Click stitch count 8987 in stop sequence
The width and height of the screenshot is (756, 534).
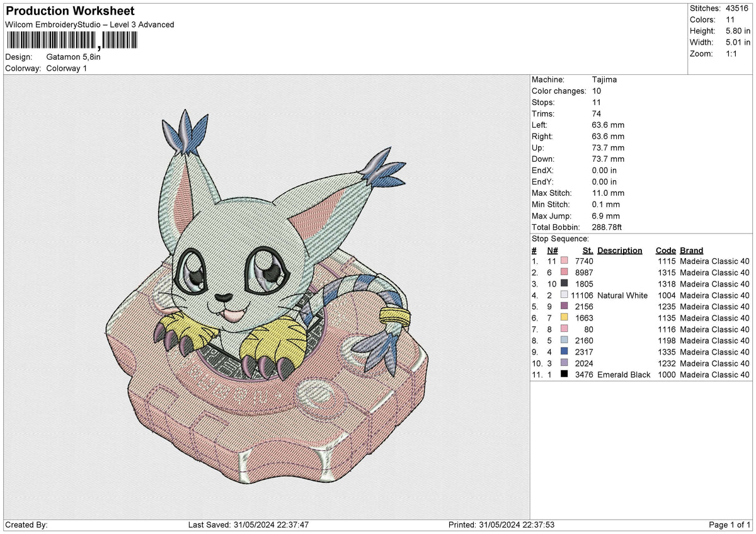click(584, 273)
